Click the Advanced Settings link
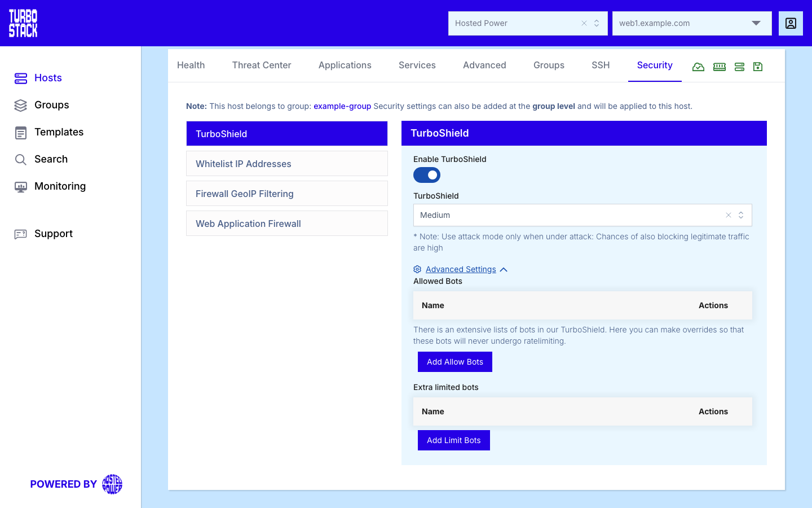Image resolution: width=812 pixels, height=508 pixels. [461, 269]
